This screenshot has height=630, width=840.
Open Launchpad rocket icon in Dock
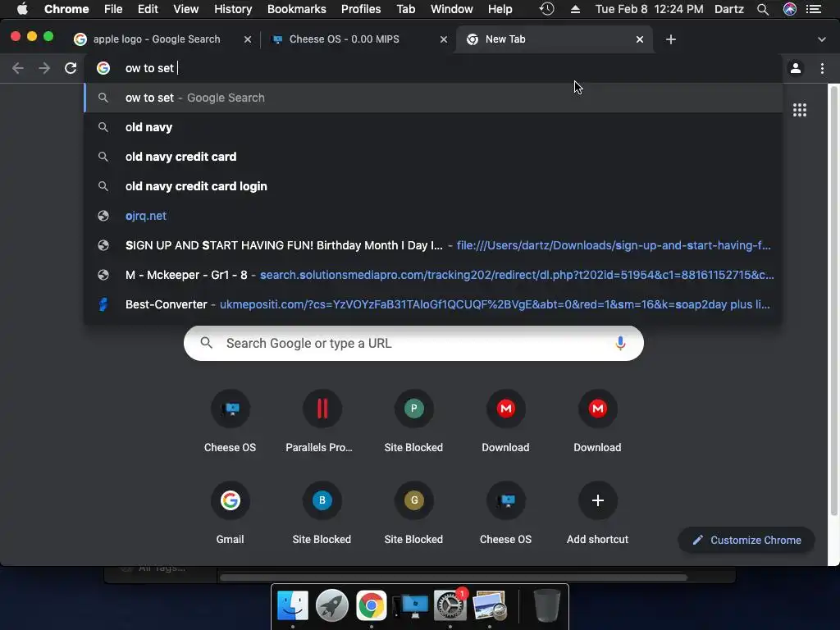(x=331, y=605)
